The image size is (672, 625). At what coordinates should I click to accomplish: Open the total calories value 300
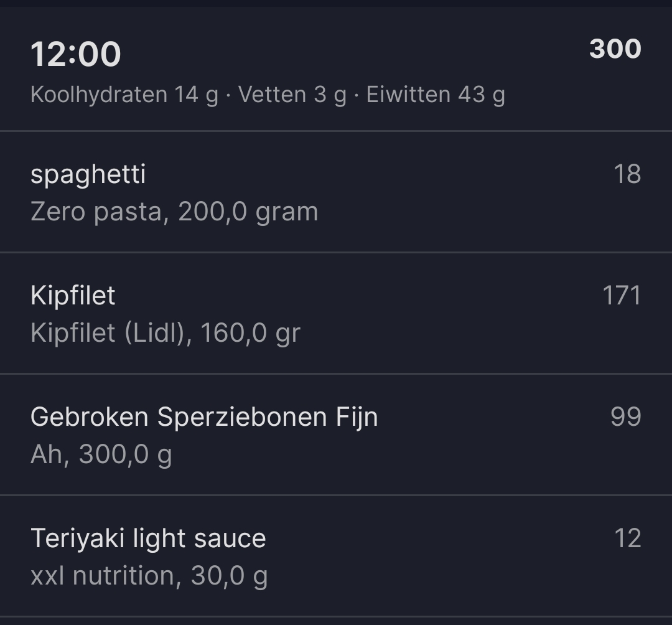(614, 50)
